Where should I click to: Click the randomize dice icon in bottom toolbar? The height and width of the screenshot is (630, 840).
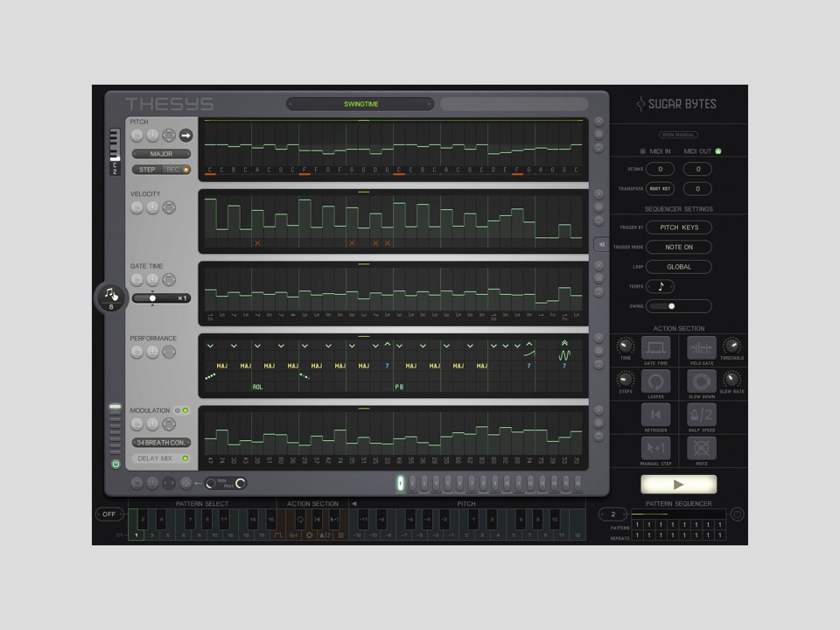coord(185,483)
